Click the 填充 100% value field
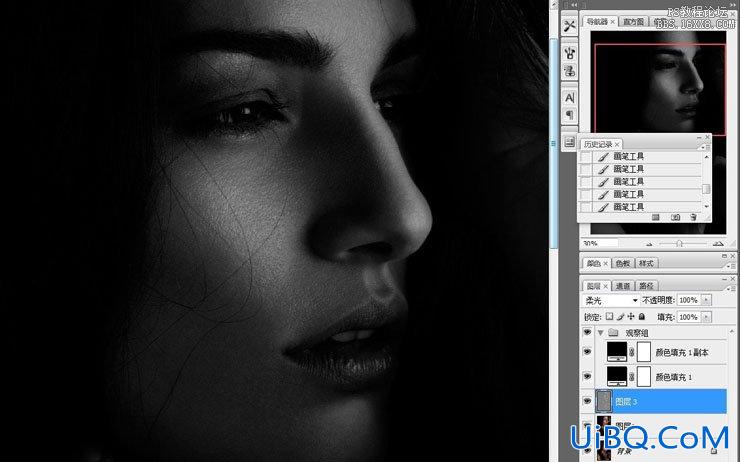 [689, 317]
